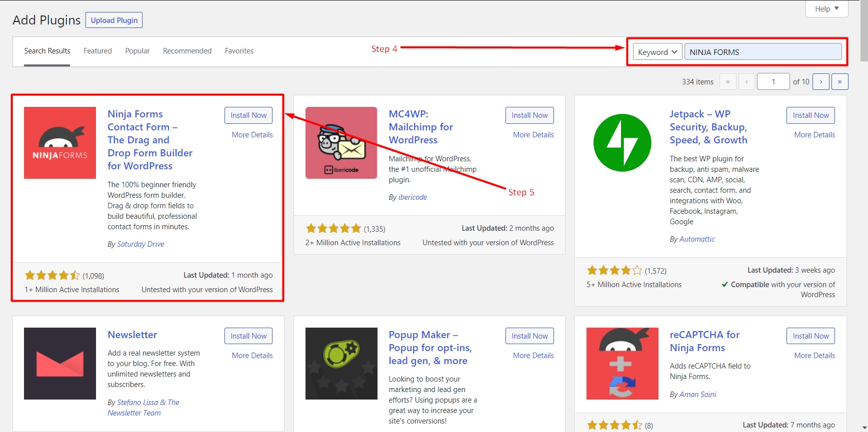Viewport: 868px width, 432px height.
Task: Click the current page number field
Action: tap(773, 81)
